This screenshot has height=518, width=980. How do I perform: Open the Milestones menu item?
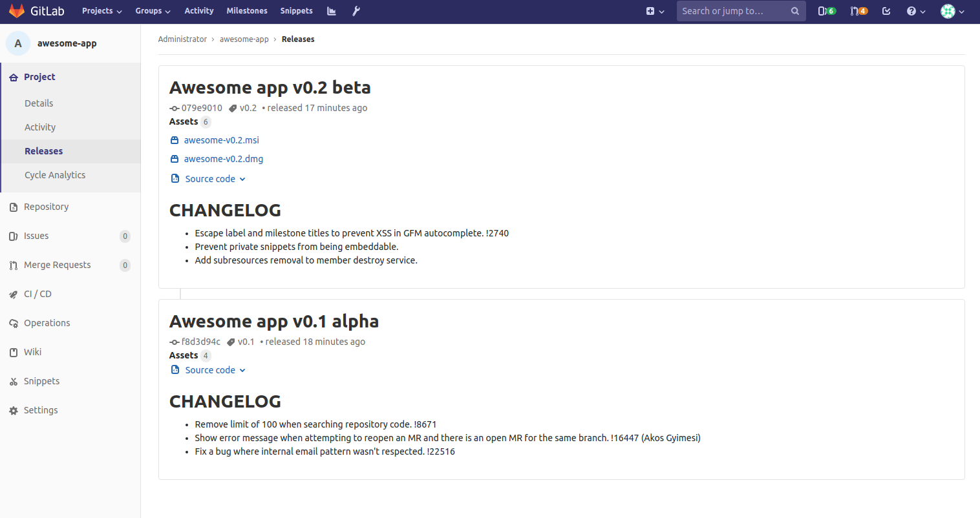(246, 10)
